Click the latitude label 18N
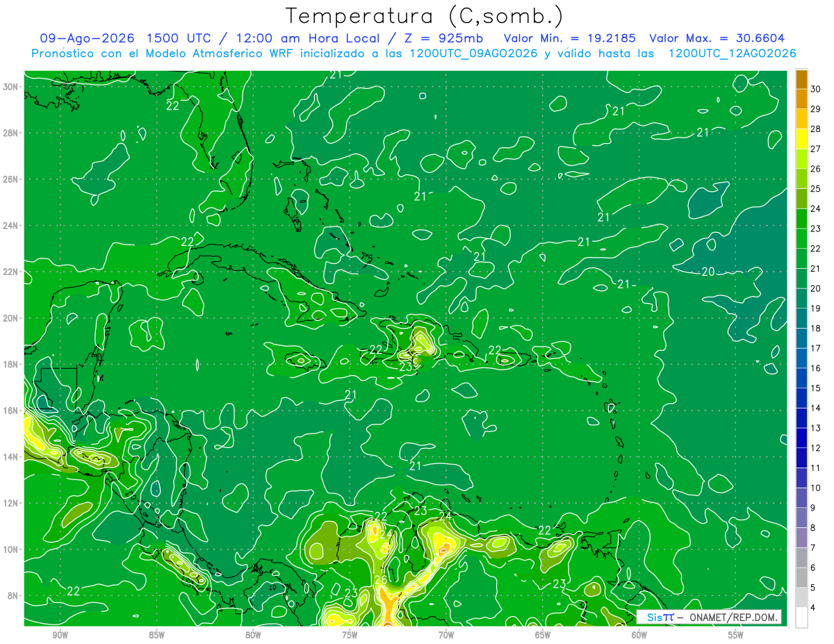Image resolution: width=834 pixels, height=644 pixels. [10, 364]
